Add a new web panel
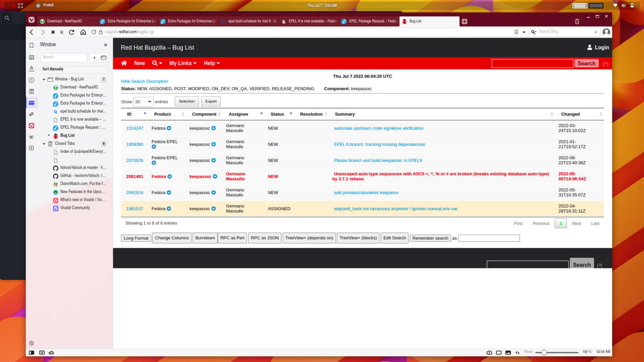Image resolution: width=644 pixels, height=362 pixels. click(x=31, y=148)
